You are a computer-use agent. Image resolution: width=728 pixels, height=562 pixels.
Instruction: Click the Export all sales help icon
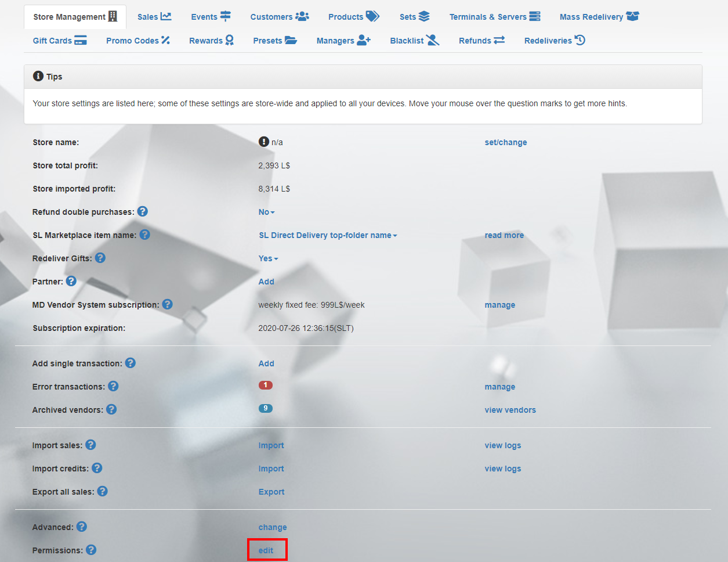(103, 491)
